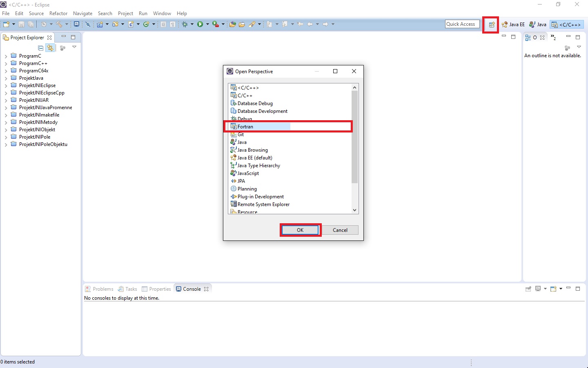This screenshot has width=588, height=368.
Task: Select Plug-in Development perspective entry
Action: tap(257, 197)
